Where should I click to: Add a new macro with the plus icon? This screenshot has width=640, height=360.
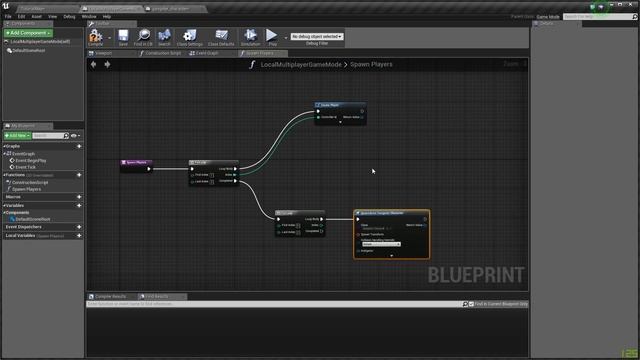pos(79,197)
